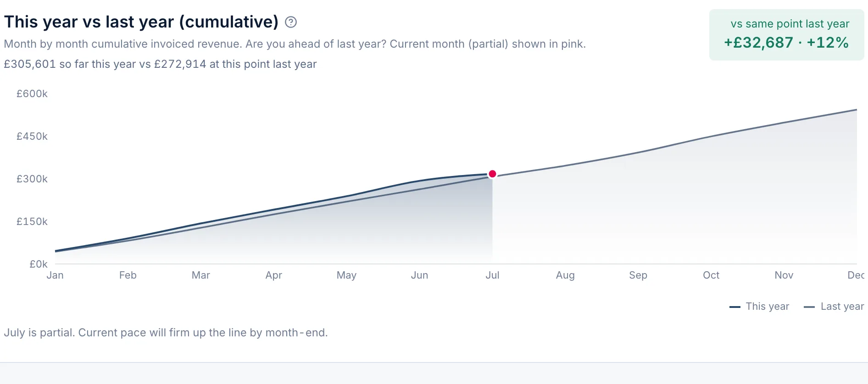Click the pink current-month marker dot
This screenshot has height=384, width=868.
pyautogui.click(x=492, y=174)
